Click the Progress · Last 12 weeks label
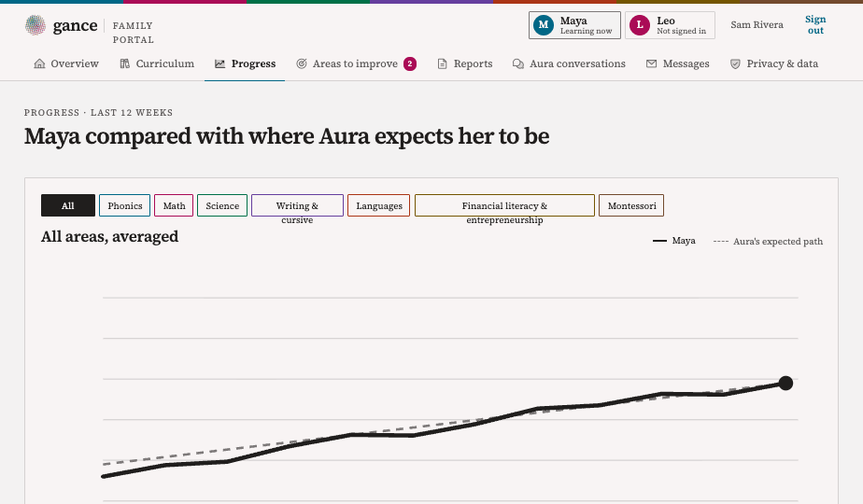Image resolution: width=863 pixels, height=504 pixels. [98, 112]
